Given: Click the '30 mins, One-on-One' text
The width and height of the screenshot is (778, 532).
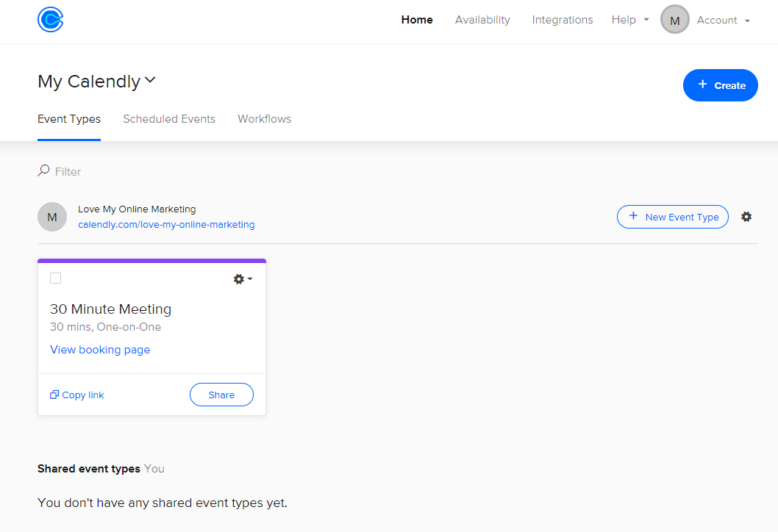Looking at the screenshot, I should (x=105, y=327).
